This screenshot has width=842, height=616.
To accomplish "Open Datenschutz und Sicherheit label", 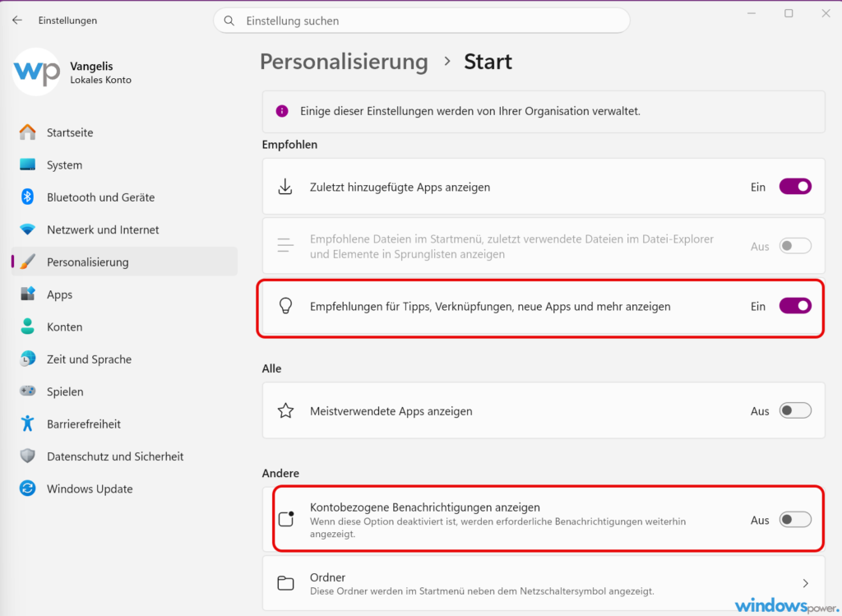I will coord(115,456).
